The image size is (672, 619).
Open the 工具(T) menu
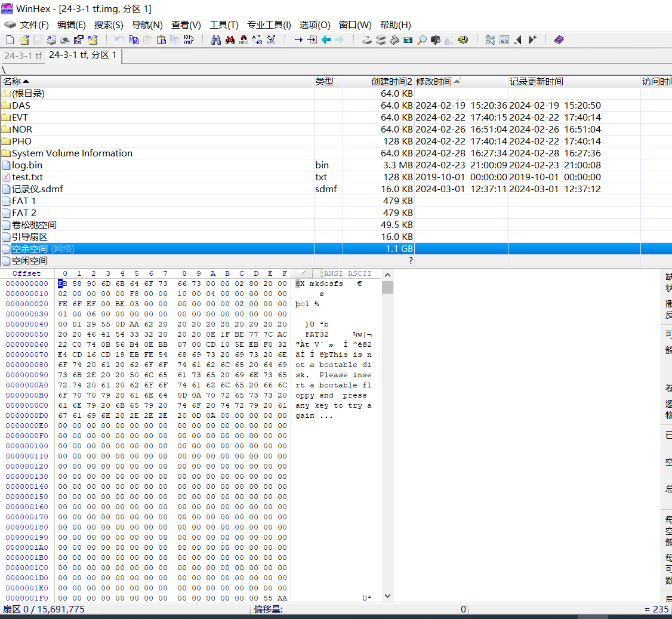(x=224, y=25)
